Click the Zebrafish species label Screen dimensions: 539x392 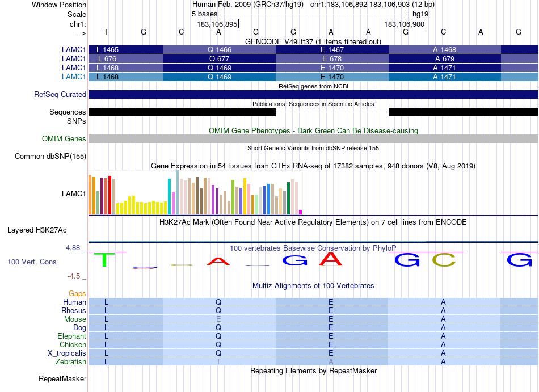click(71, 361)
